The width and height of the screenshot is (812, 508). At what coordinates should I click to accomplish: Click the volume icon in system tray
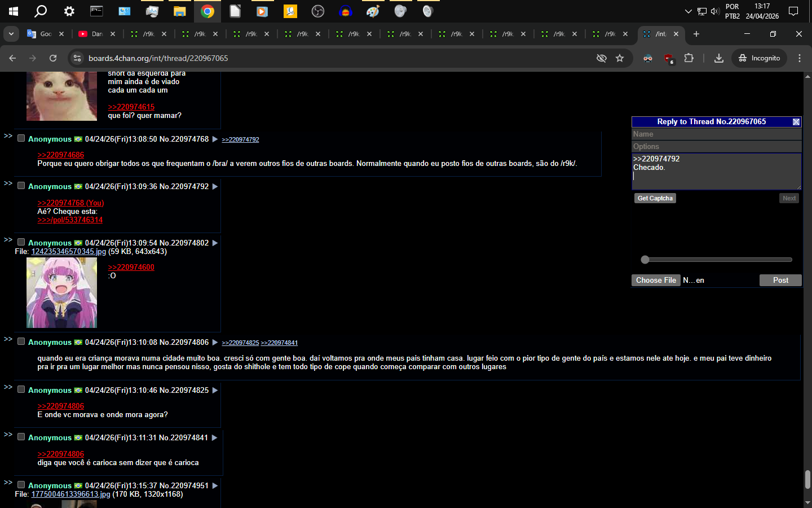click(715, 11)
